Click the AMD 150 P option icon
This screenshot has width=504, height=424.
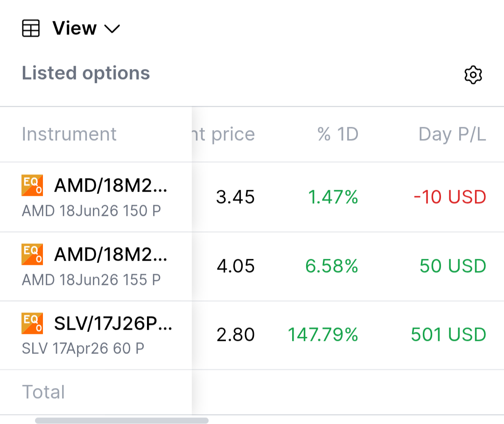pyautogui.click(x=32, y=185)
